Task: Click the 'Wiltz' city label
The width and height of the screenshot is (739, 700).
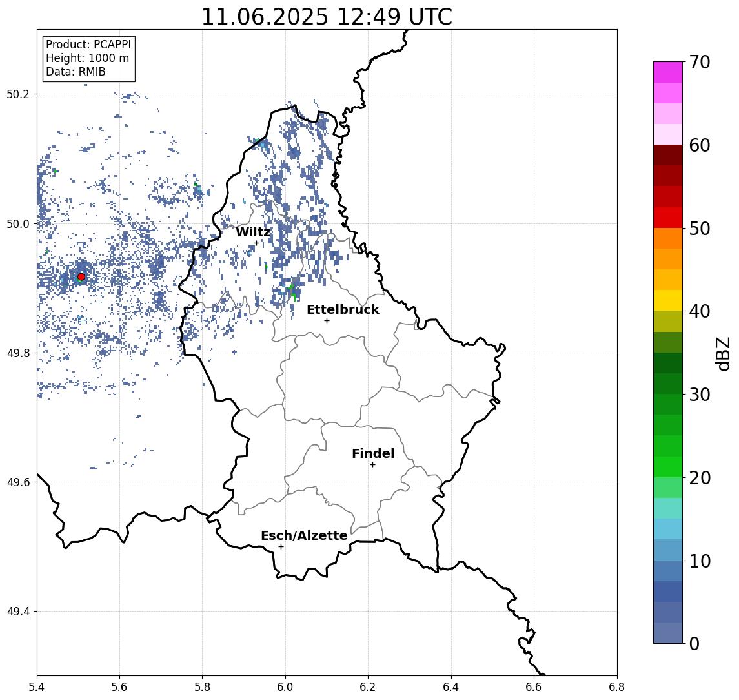Action: (x=253, y=232)
